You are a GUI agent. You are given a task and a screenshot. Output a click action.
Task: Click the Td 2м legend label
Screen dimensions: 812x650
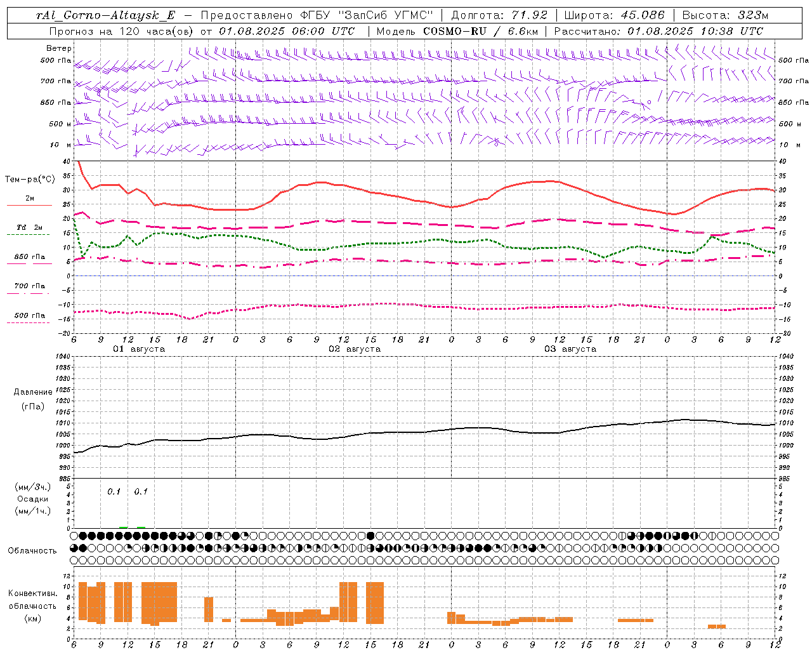(30, 227)
